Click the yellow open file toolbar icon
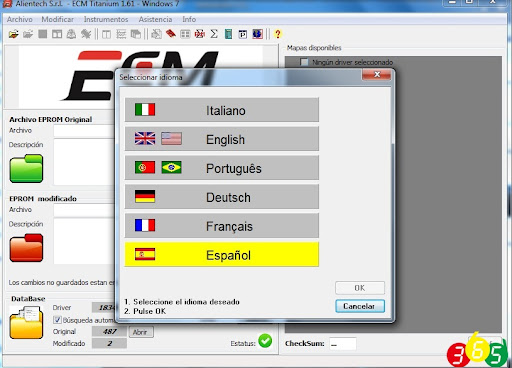This screenshot has height=368, width=512. point(14,34)
